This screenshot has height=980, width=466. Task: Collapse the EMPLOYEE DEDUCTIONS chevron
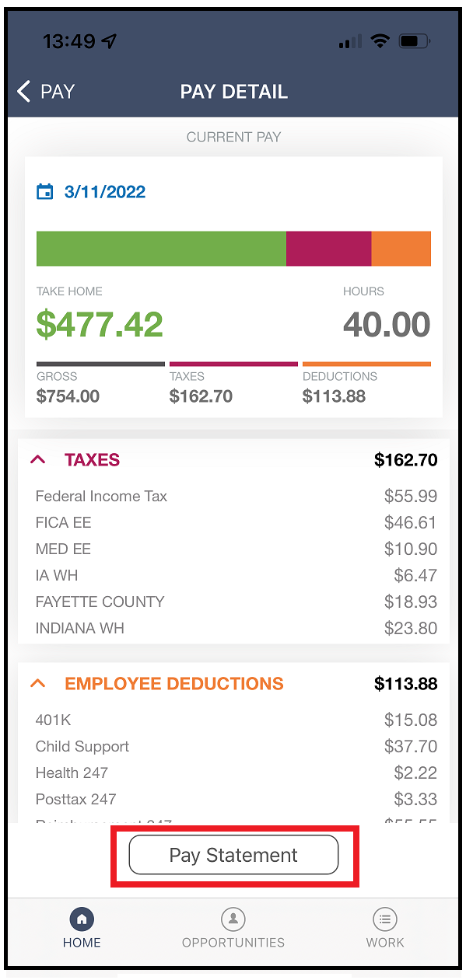tap(38, 684)
